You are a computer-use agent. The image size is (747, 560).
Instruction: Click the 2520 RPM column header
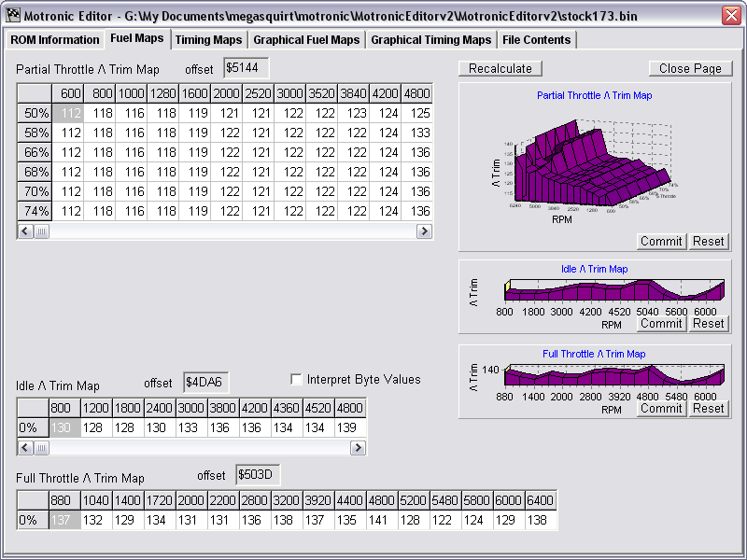[x=259, y=93]
